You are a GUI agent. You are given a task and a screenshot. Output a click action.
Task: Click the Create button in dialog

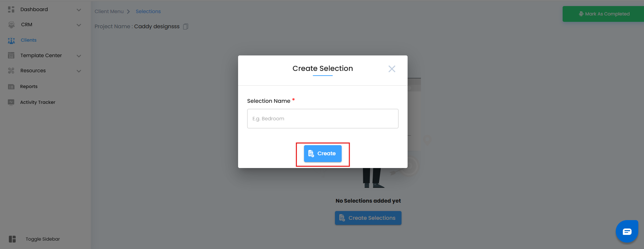click(323, 154)
